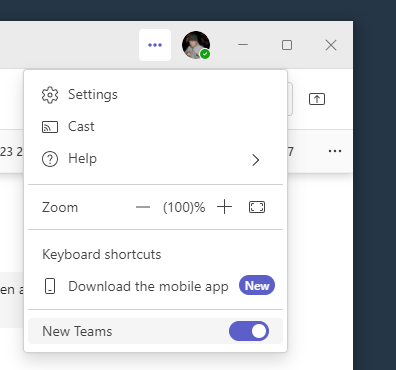Screen dimensions: 396x370
Task: Select the Cast screen icon
Action: pos(50,127)
